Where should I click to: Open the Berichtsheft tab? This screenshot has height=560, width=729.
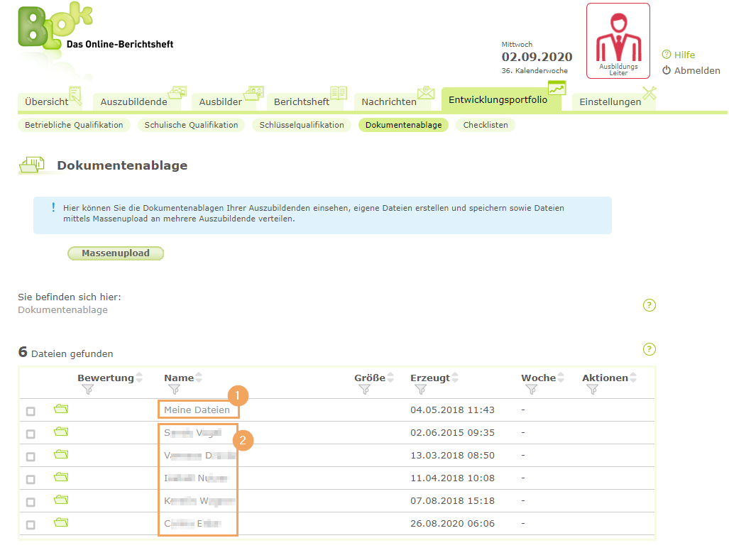(301, 101)
